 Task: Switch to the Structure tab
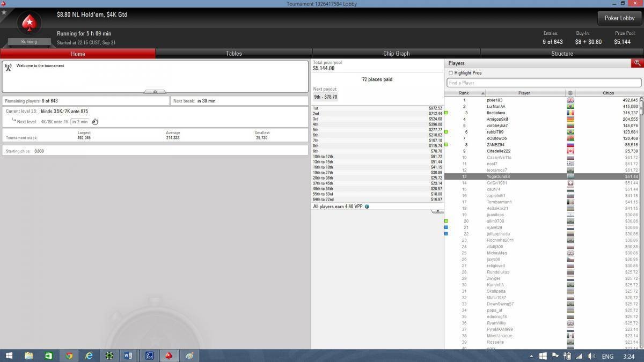point(562,54)
